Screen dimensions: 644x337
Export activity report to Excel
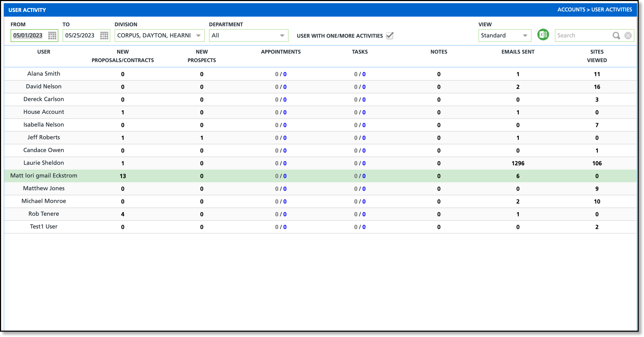pos(543,35)
